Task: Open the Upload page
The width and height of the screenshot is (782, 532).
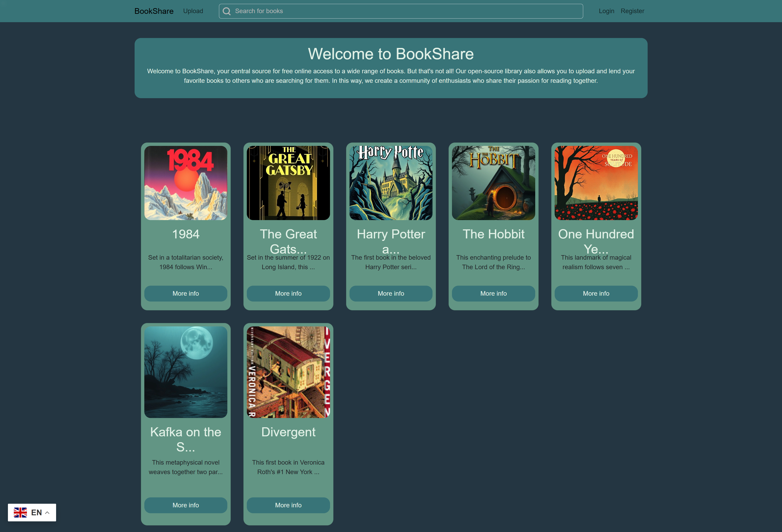Action: click(193, 11)
